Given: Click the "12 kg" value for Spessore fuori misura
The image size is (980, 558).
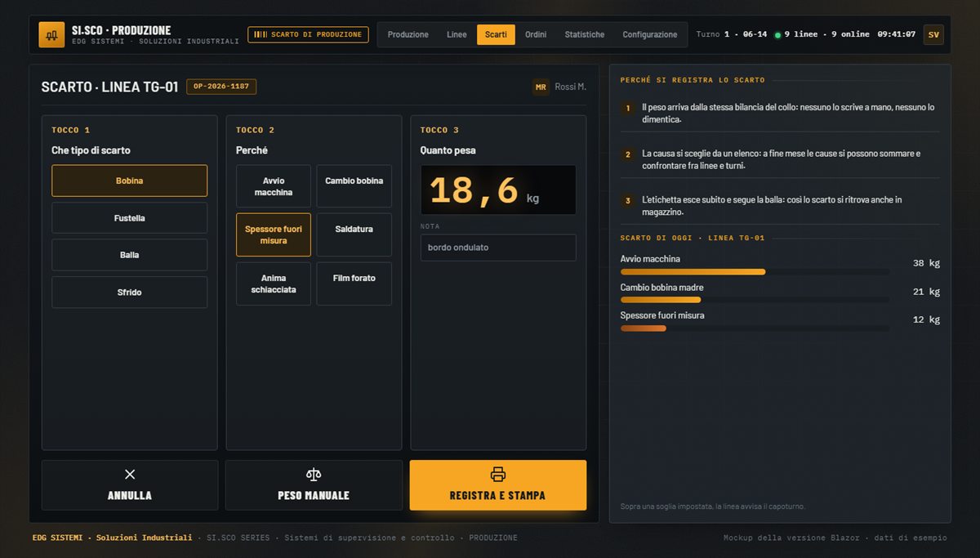Looking at the screenshot, I should pos(926,319).
